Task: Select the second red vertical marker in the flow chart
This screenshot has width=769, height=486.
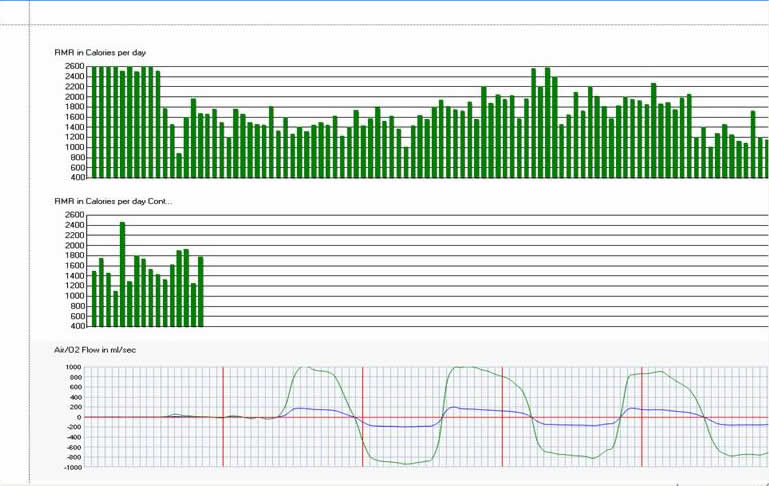Action: pos(362,416)
